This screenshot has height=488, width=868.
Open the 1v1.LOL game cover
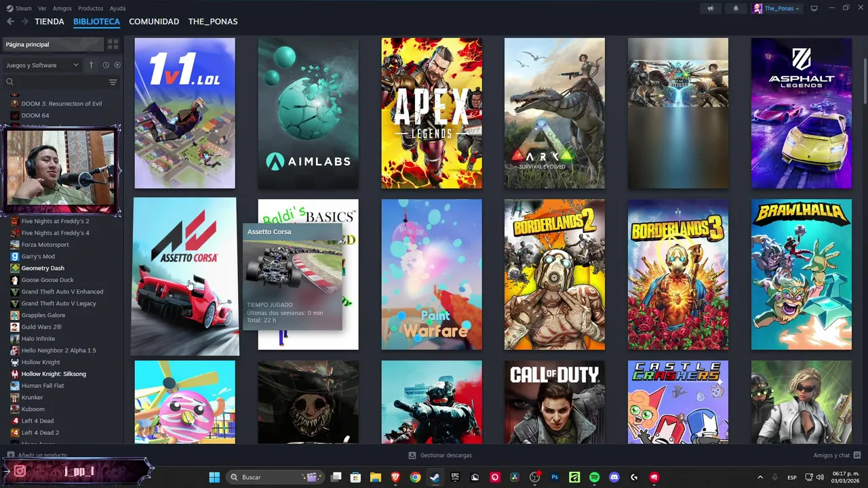coord(184,113)
